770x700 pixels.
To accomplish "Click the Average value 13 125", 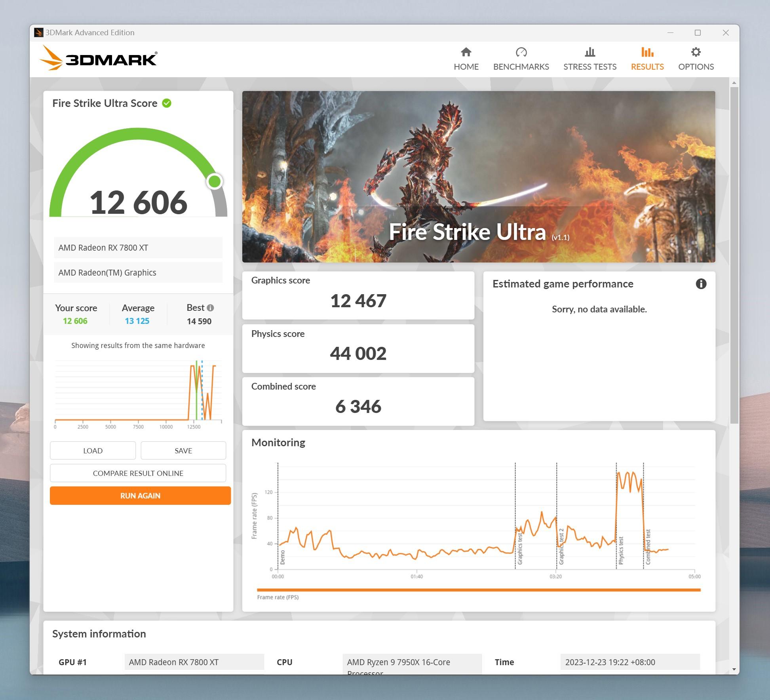I will pos(137,321).
